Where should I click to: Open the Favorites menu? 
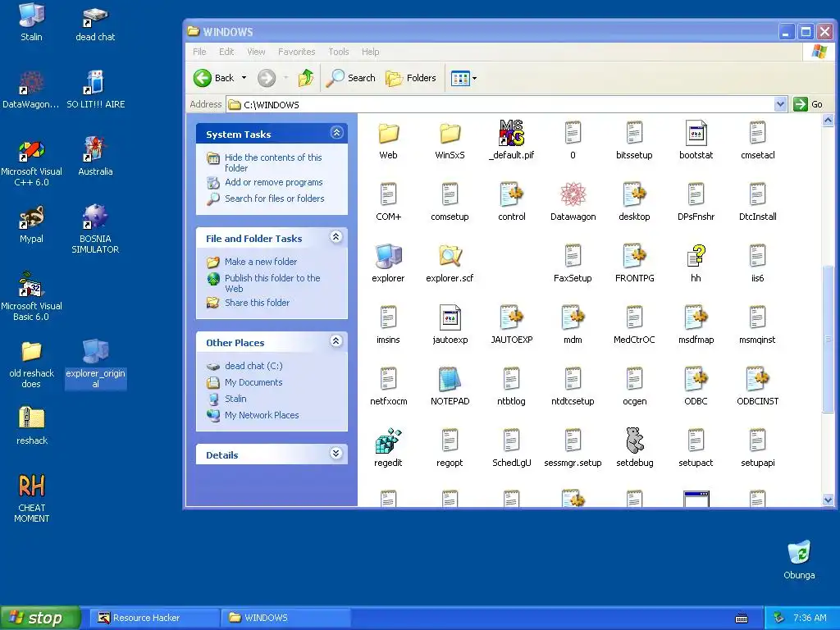(296, 52)
